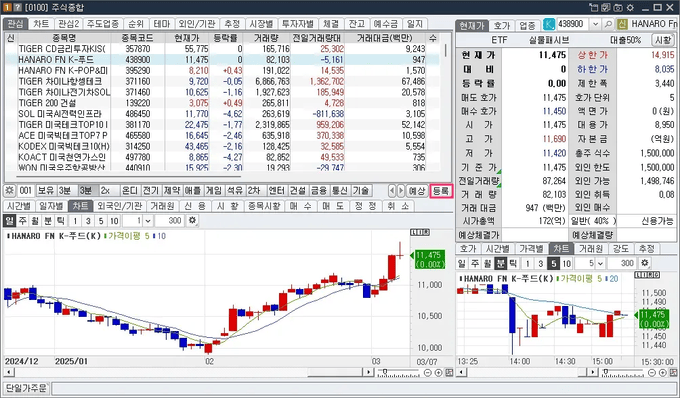Select the 보유 watchlist group button
680x398 pixels.
(46, 191)
